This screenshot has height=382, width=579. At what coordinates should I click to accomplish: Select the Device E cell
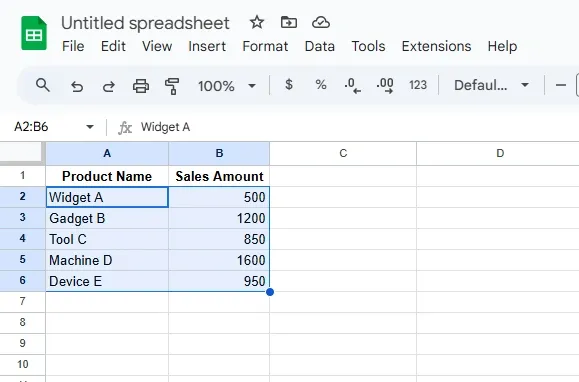pos(107,281)
